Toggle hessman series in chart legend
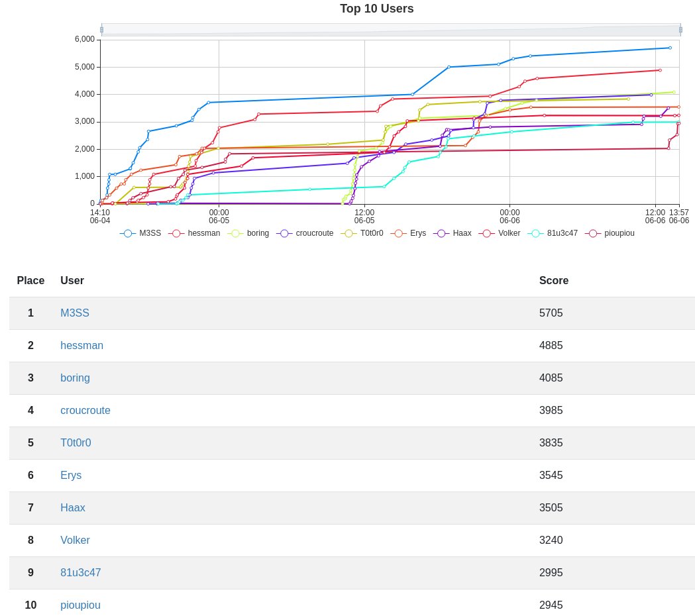695x616 pixels. 195,233
